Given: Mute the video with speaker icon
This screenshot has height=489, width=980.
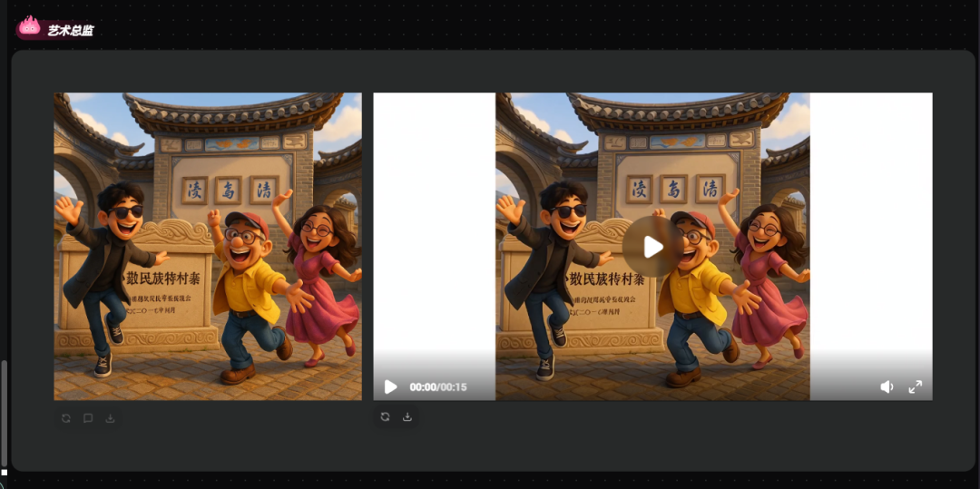Looking at the screenshot, I should [887, 386].
